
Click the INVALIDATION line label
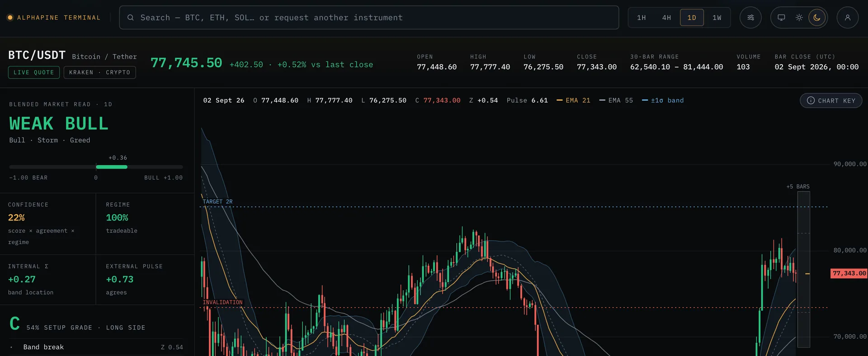pyautogui.click(x=222, y=302)
